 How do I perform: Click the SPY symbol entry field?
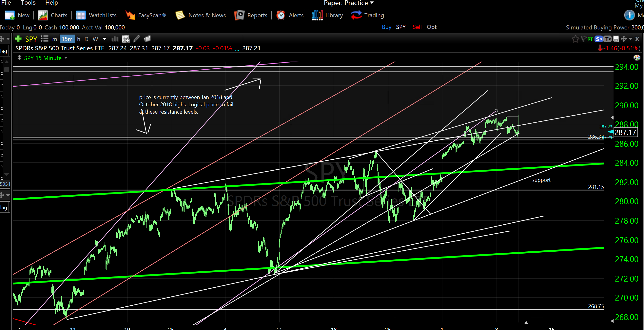(31, 39)
